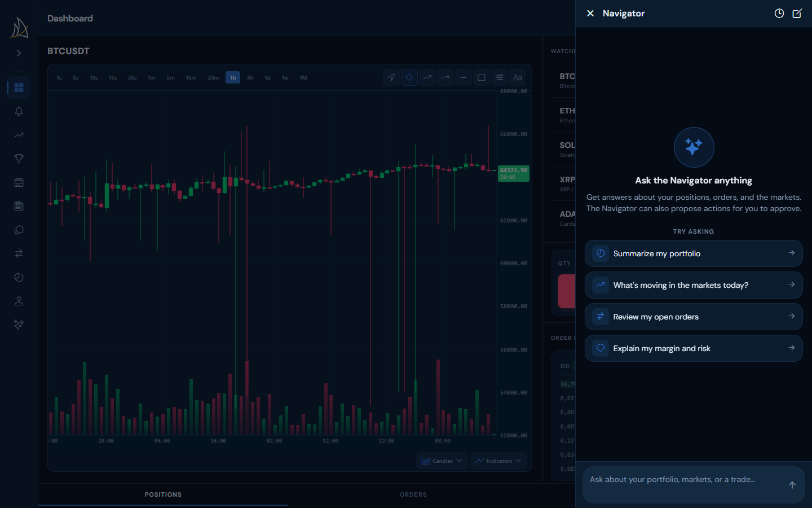This screenshot has width=812, height=508.
Task: Open the Dashboard grid icon in sidebar
Action: click(x=19, y=87)
